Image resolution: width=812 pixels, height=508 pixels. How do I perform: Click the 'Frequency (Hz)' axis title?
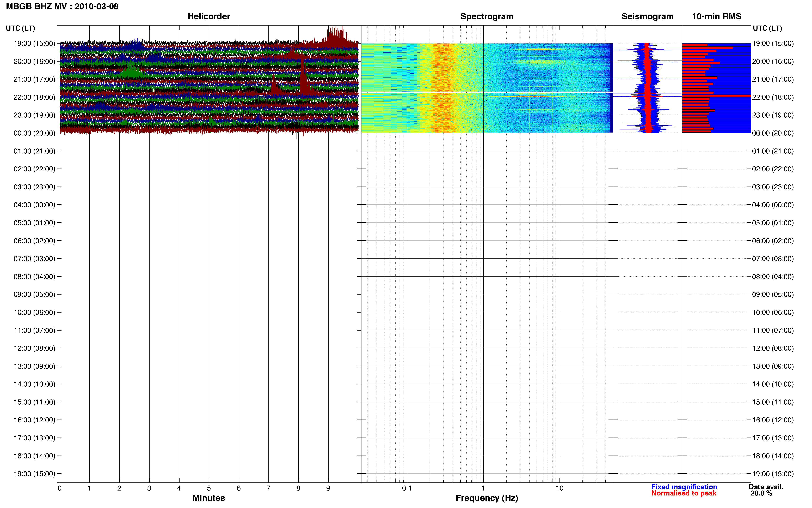(x=487, y=498)
